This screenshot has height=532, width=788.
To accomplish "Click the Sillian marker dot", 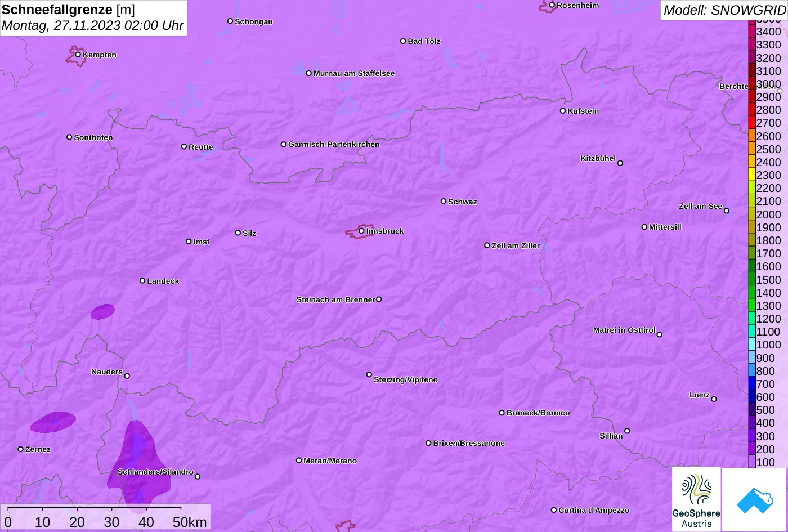I will [x=627, y=431].
